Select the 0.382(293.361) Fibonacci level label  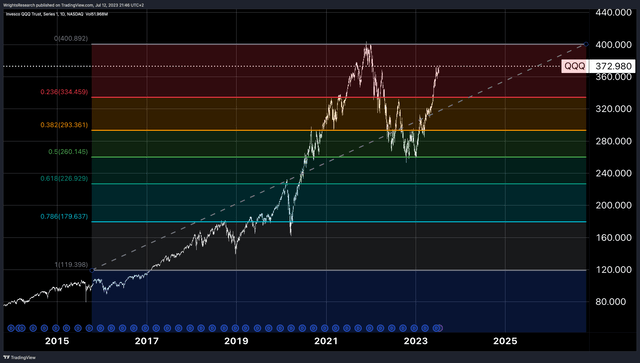64,125
